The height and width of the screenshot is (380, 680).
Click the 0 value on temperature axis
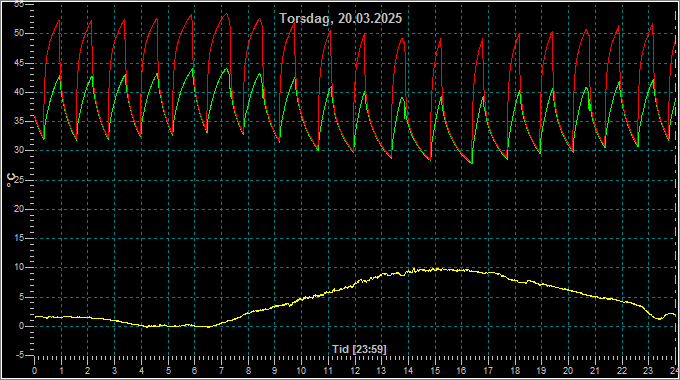coord(21,326)
